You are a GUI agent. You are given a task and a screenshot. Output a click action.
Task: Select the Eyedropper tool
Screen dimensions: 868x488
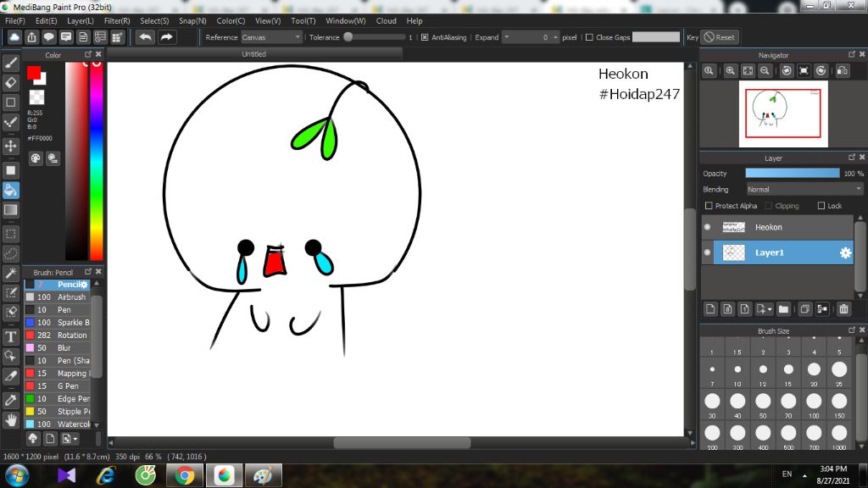(10, 400)
